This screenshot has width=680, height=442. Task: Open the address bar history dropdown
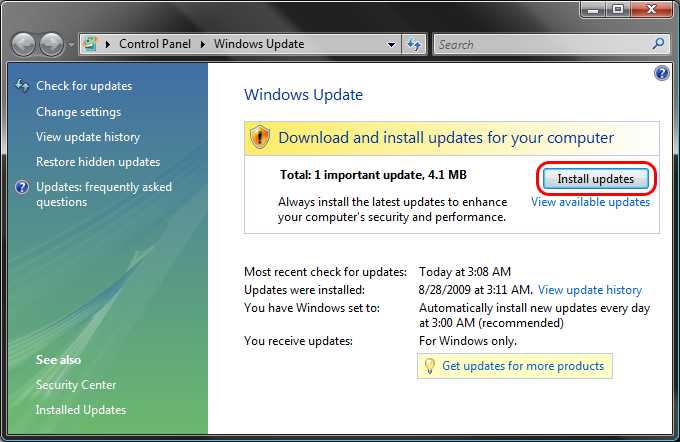tap(392, 44)
